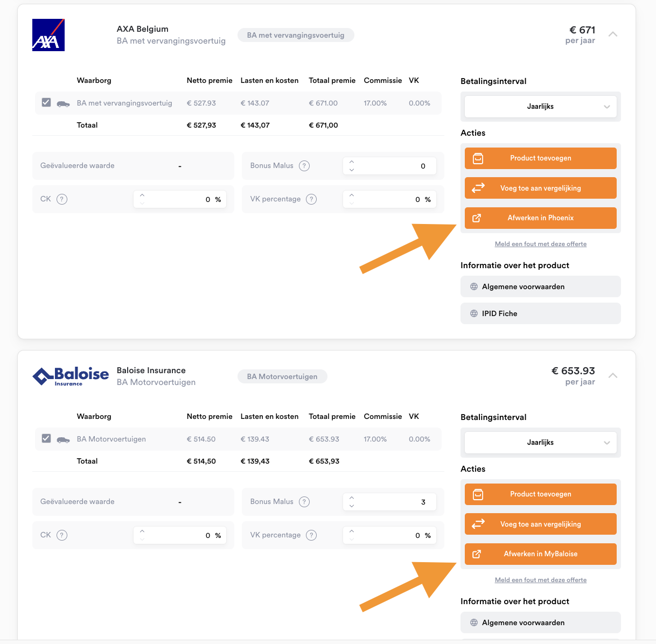Image resolution: width=656 pixels, height=644 pixels.
Task: Collapse the Baloise Insurance offer card
Action: 612,376
